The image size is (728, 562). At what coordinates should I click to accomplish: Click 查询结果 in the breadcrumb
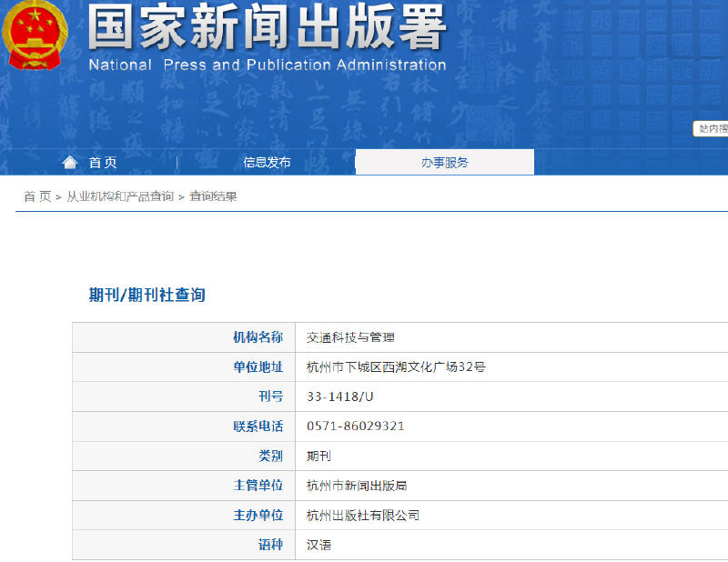213,196
